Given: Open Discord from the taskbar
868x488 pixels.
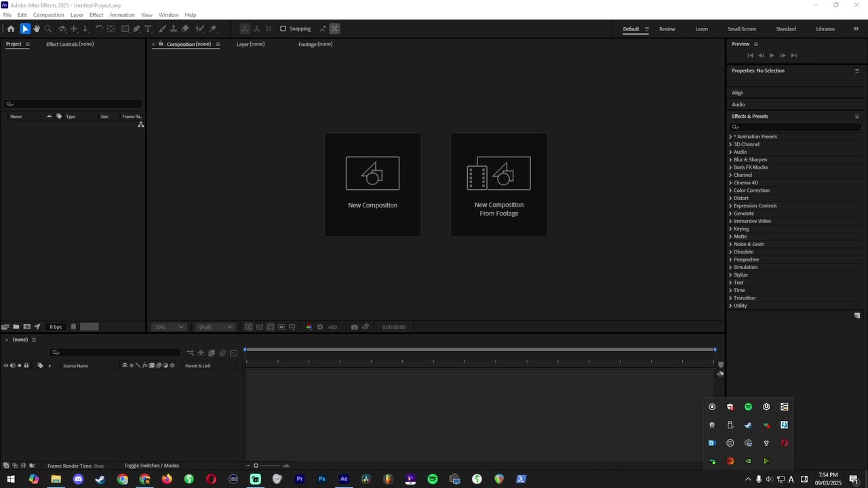Looking at the screenshot, I should point(78,479).
